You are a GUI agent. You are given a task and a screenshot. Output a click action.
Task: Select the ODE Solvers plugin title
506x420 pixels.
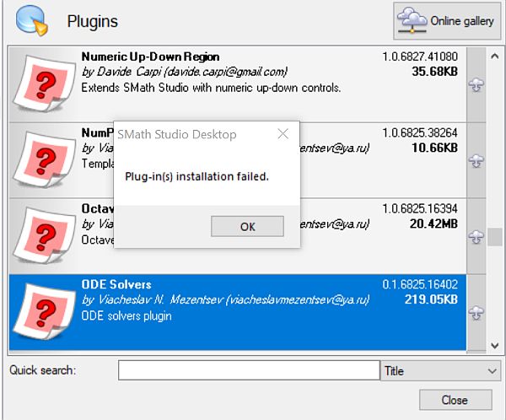[116, 285]
